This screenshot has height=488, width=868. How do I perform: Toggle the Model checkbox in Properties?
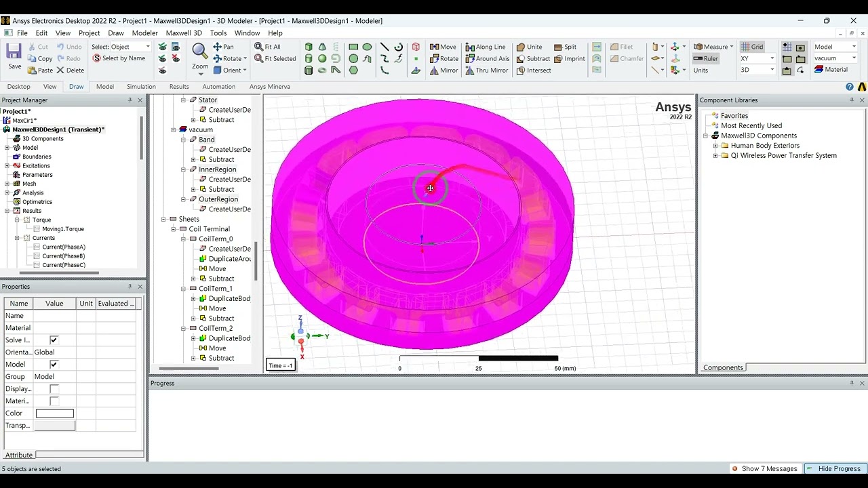pyautogui.click(x=54, y=365)
